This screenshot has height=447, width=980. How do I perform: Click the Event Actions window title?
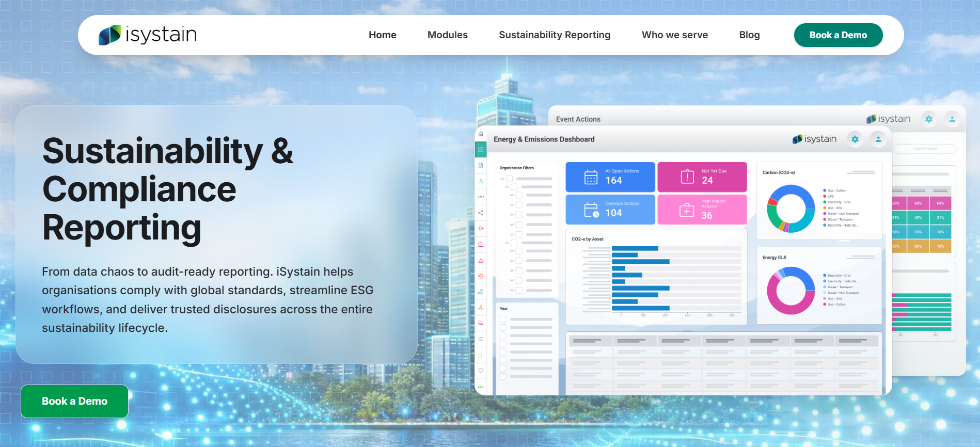578,119
